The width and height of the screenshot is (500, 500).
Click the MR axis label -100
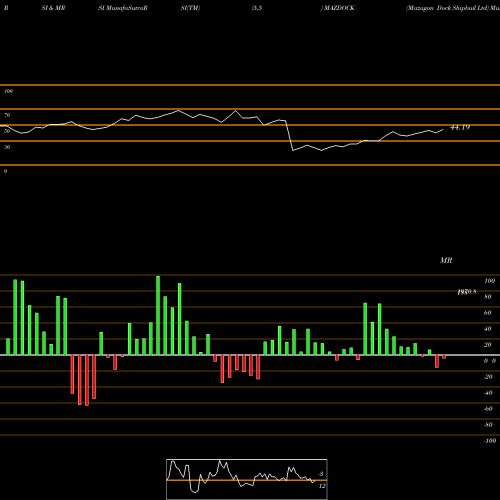[x=490, y=441]
